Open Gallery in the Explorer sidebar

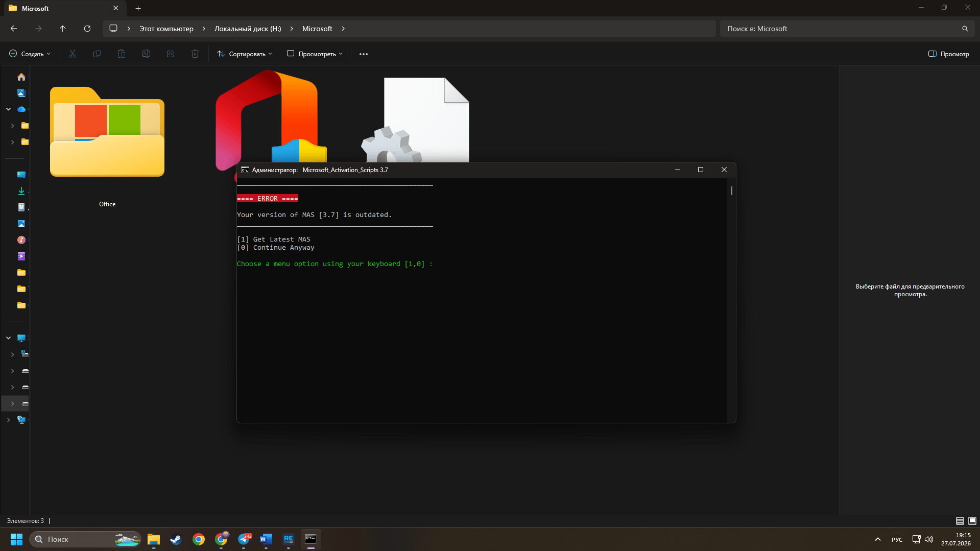(x=21, y=93)
